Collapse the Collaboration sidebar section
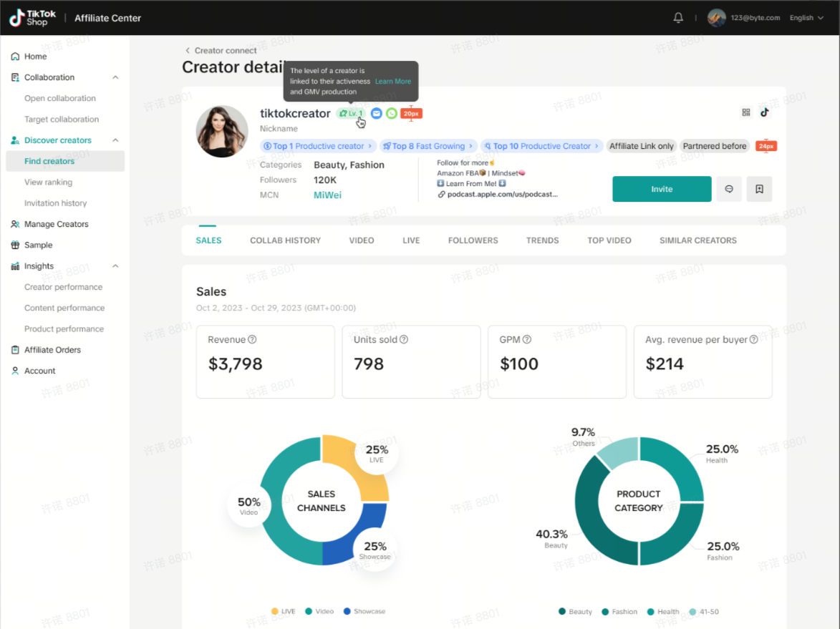This screenshot has height=629, width=840. pos(115,77)
